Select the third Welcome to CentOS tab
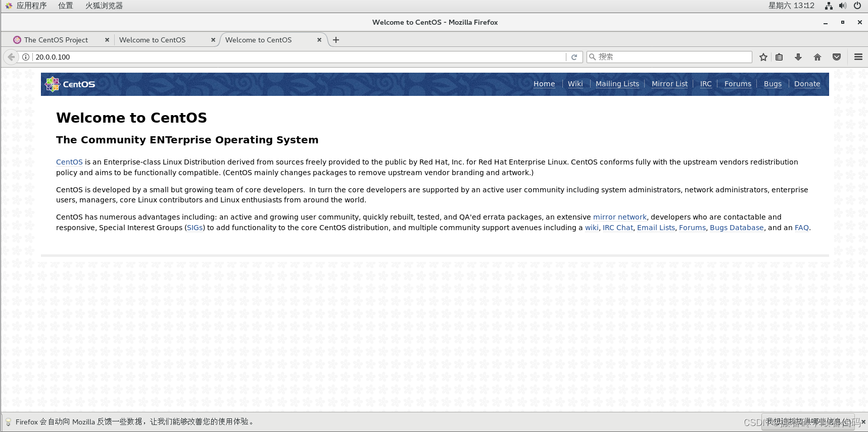Viewport: 868px width, 432px height. point(258,40)
